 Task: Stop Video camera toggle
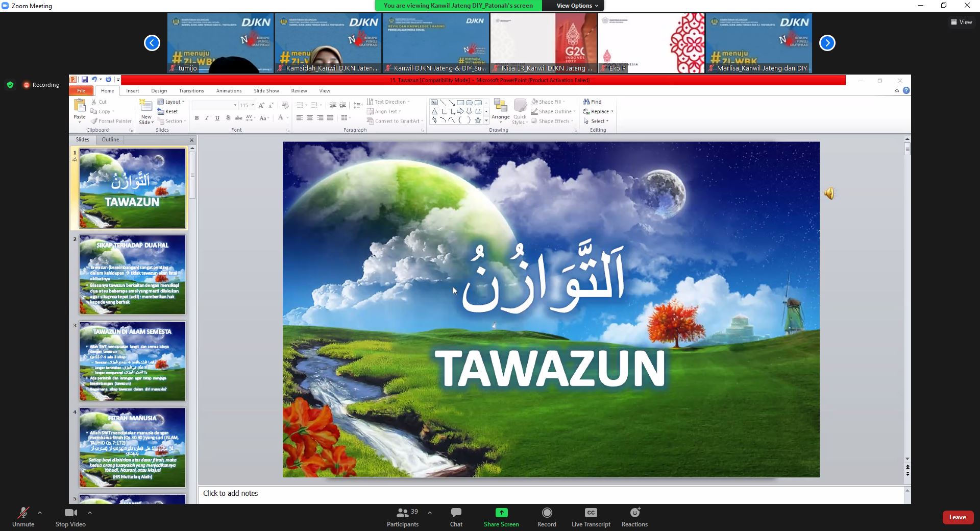(x=70, y=513)
